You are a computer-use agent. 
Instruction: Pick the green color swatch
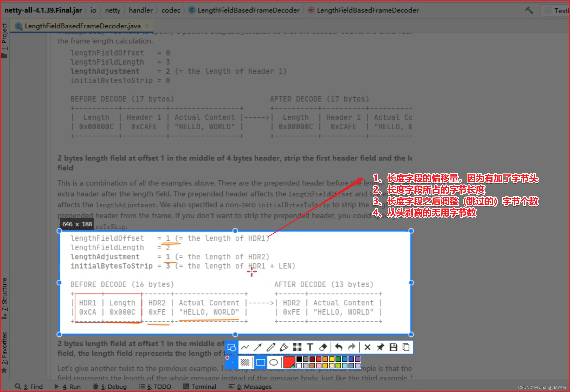[338, 359]
